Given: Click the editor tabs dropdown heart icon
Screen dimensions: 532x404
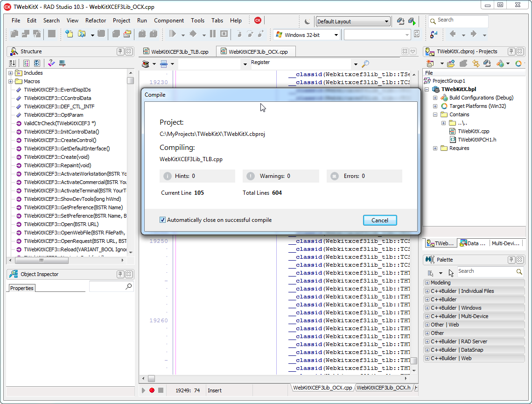Looking at the screenshot, I should click(x=413, y=51).
